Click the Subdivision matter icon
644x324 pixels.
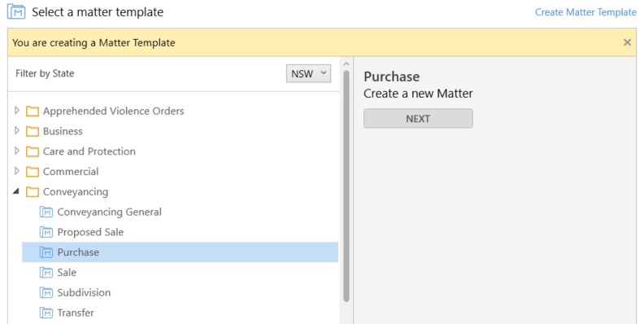(46, 292)
